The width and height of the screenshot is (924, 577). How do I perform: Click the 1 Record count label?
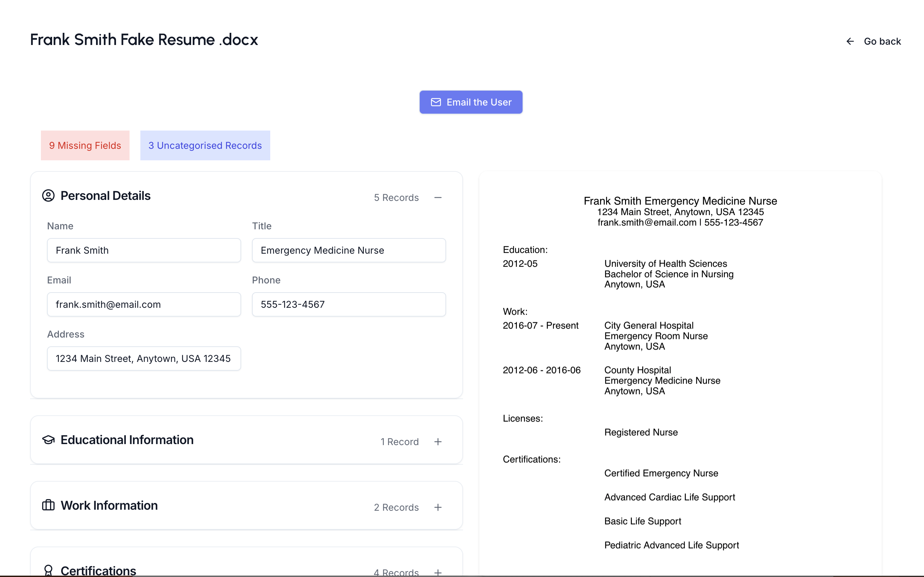pyautogui.click(x=399, y=442)
